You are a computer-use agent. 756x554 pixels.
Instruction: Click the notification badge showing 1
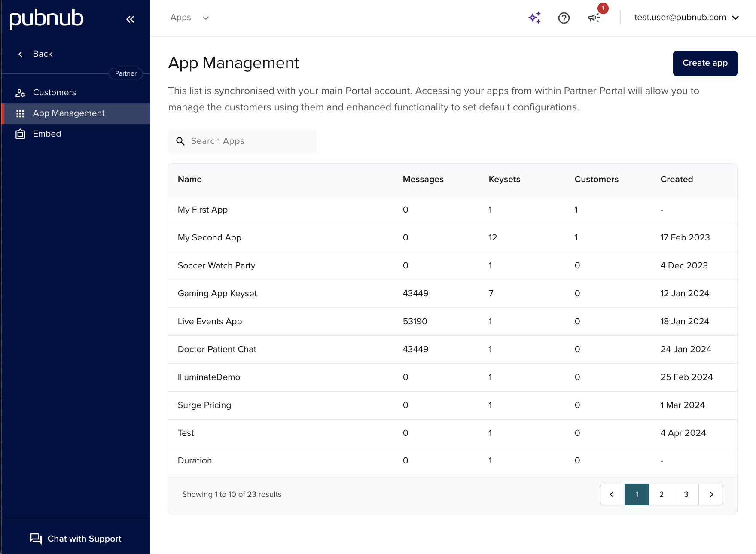pos(603,8)
